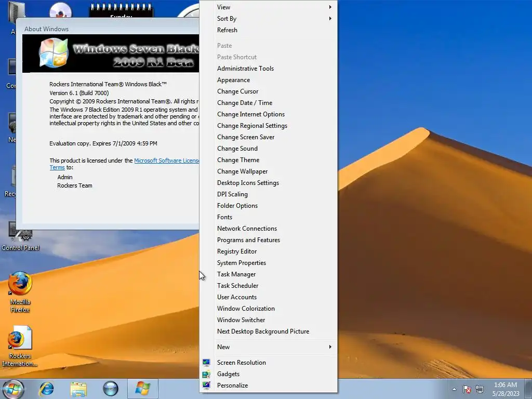The height and width of the screenshot is (399, 532).
Task: Select User Accounts
Action: (269, 297)
